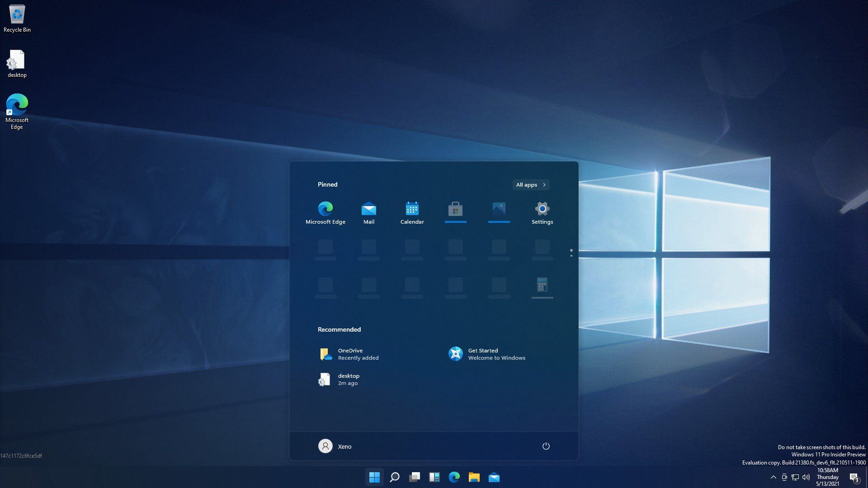Show hidden tray icons chevron
868x488 pixels.
click(x=773, y=477)
